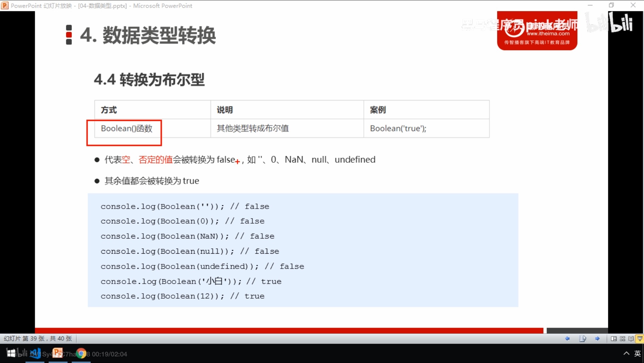Advance to next slide with blue right arrow
644x363 pixels.
point(597,339)
